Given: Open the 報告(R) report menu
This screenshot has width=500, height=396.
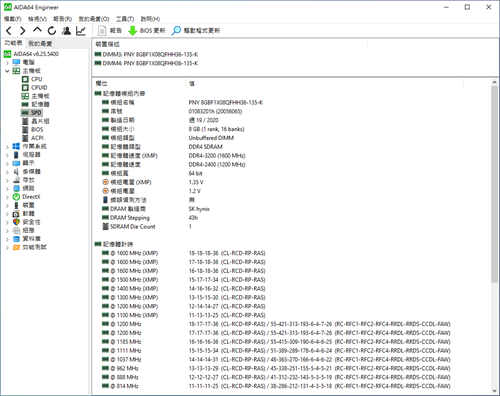Looking at the screenshot, I should pyautogui.click(x=63, y=19).
